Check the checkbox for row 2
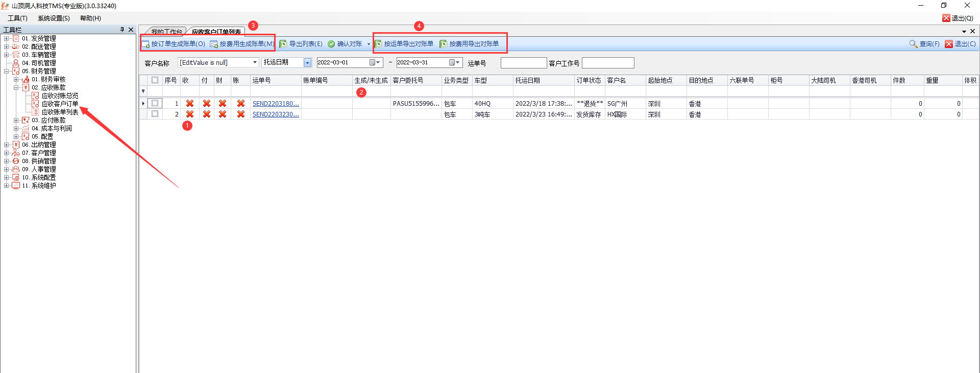 pos(155,114)
